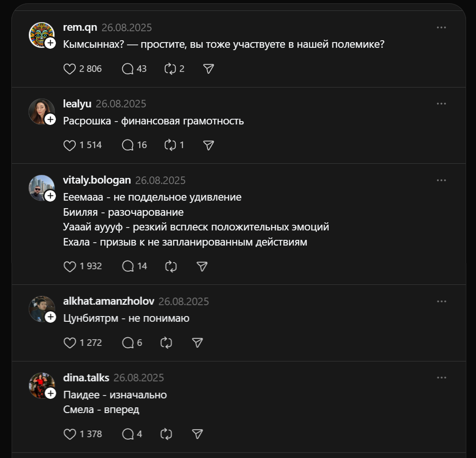Open more options for rem.qn's post

[441, 27]
